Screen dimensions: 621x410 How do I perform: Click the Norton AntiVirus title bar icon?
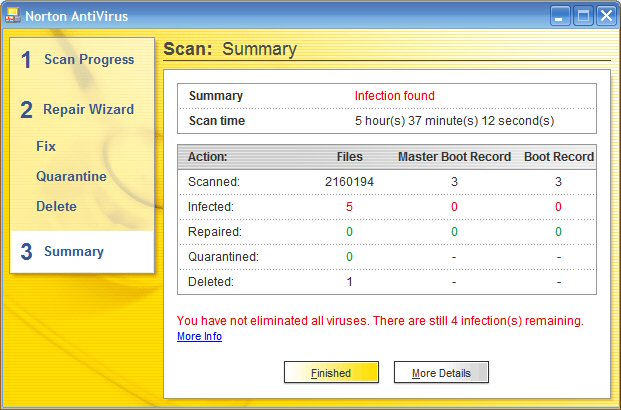[13, 15]
